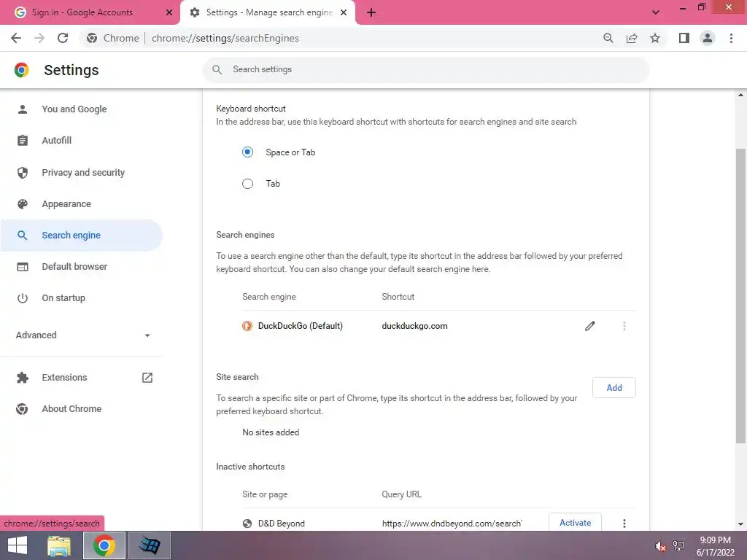The width and height of the screenshot is (747, 560).
Task: Toggle the side panel icon
Action: (x=684, y=38)
